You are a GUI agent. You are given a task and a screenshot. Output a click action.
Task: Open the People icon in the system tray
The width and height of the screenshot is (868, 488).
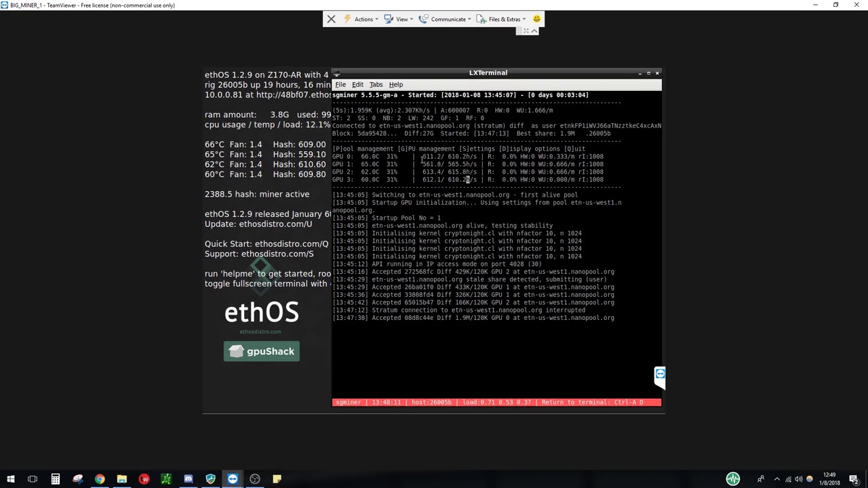tap(761, 479)
